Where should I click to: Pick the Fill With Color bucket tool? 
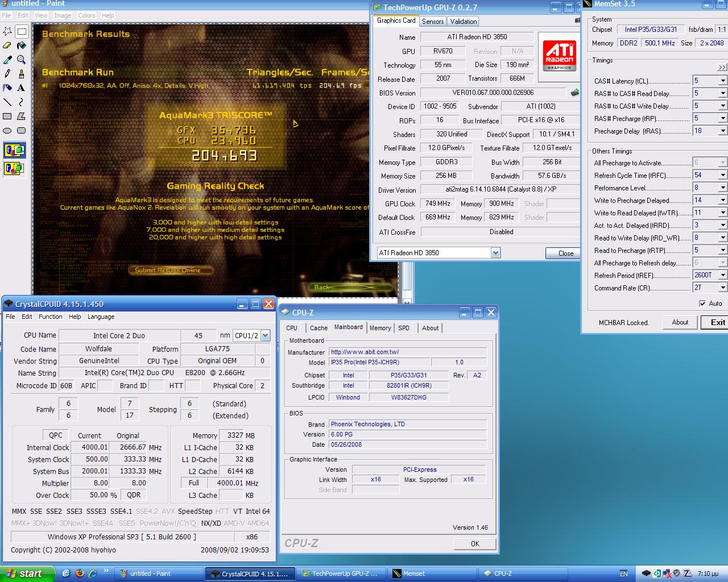(22, 45)
